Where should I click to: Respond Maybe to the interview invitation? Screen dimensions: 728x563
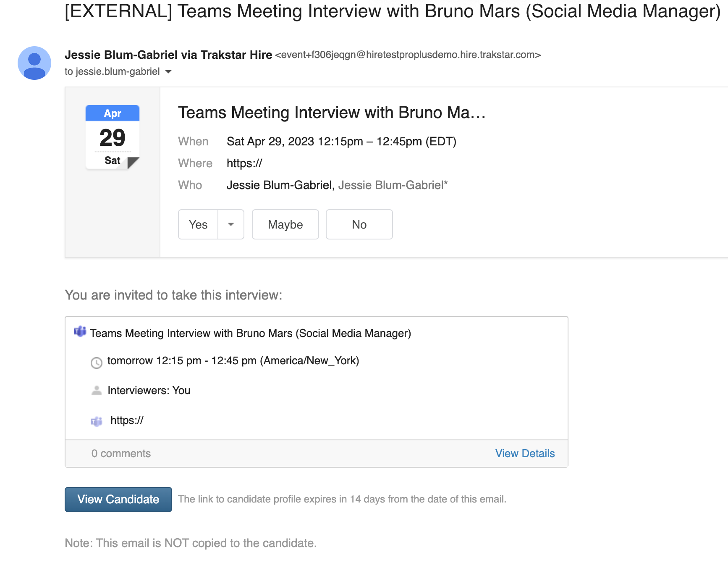click(285, 224)
